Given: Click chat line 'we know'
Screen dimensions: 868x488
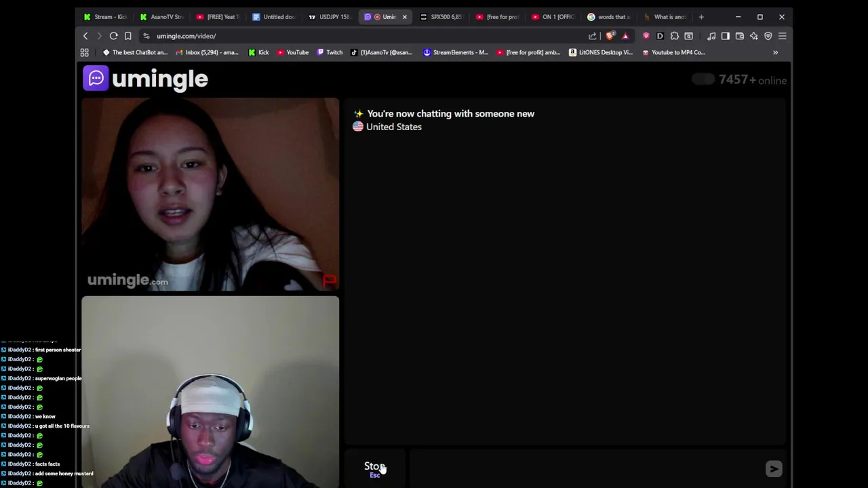Looking at the screenshot, I should point(45,416).
